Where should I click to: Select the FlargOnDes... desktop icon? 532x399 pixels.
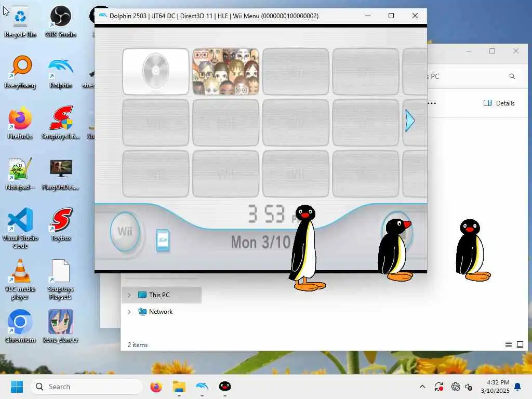(60, 175)
